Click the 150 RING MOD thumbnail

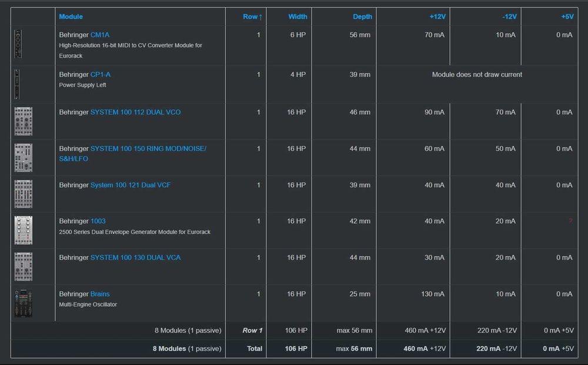[24, 158]
